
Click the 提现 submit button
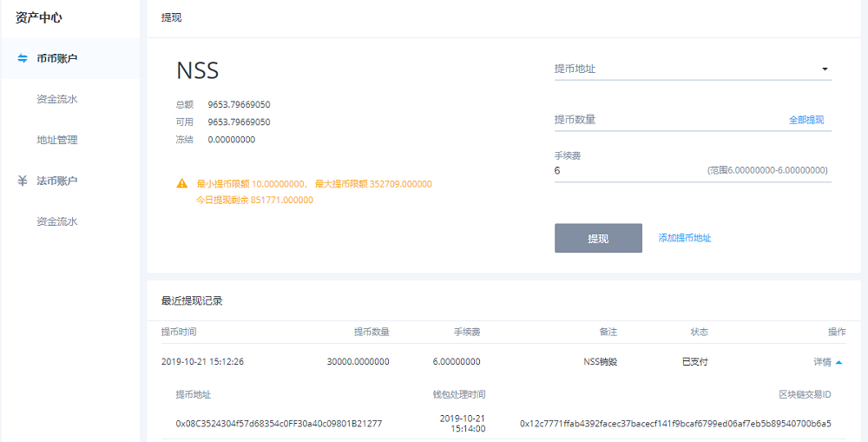598,238
